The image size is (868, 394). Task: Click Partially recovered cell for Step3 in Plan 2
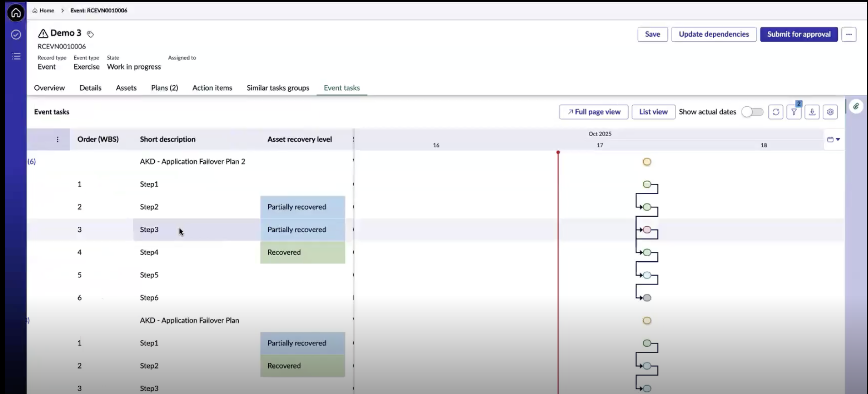tap(303, 230)
